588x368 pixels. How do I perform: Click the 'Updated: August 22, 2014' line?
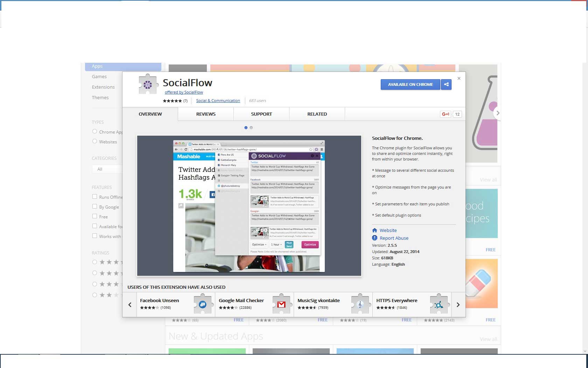click(x=395, y=252)
